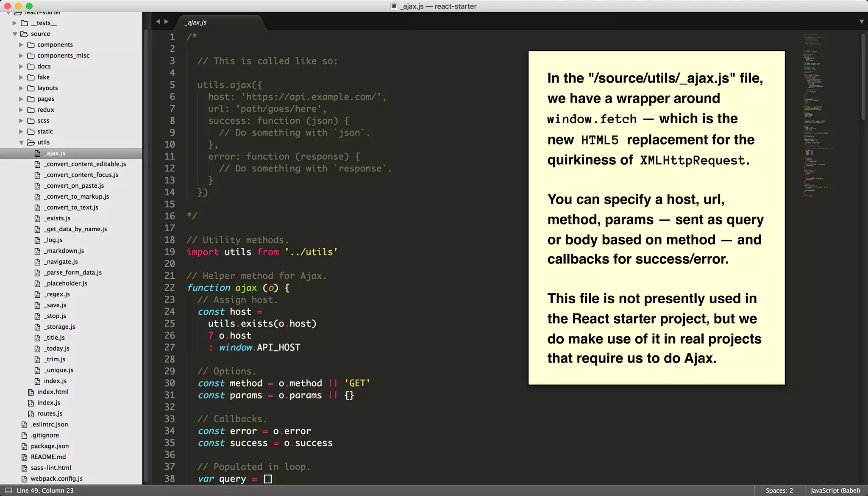The width and height of the screenshot is (868, 496).
Task: Click the _trim.js file icon
Action: tap(37, 359)
